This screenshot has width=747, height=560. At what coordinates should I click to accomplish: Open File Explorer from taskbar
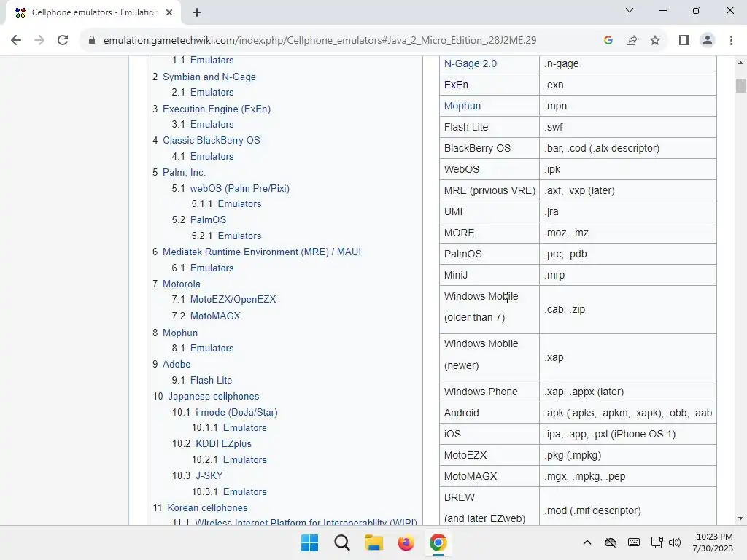(x=374, y=542)
